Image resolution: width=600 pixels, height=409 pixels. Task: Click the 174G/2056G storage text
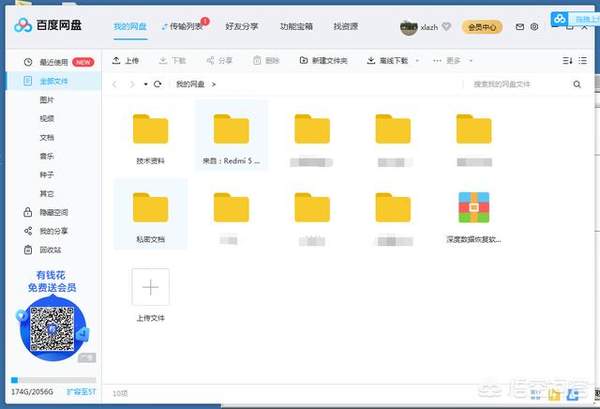[x=33, y=392]
